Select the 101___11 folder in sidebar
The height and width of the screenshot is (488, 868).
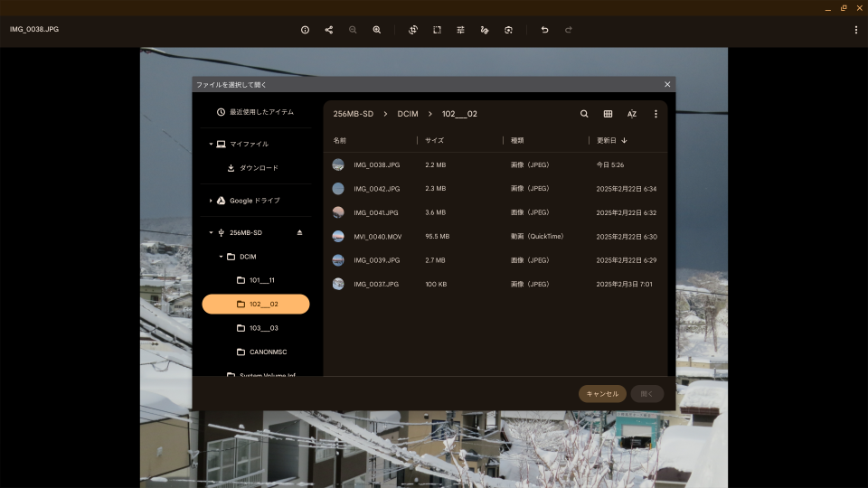pyautogui.click(x=261, y=280)
